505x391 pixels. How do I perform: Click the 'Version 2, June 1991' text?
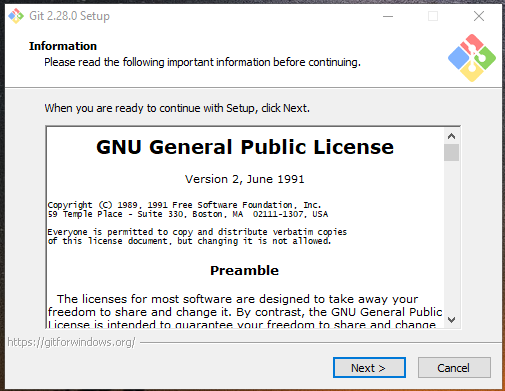(x=245, y=179)
